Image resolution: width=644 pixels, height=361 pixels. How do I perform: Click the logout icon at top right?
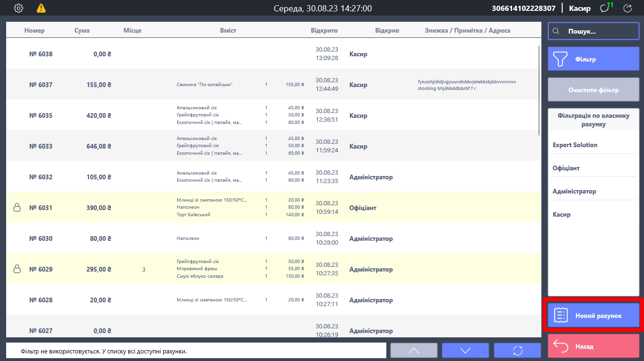pyautogui.click(x=627, y=8)
